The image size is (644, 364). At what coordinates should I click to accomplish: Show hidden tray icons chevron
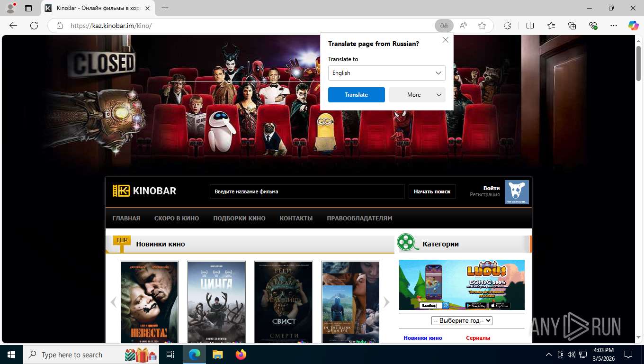(549, 355)
